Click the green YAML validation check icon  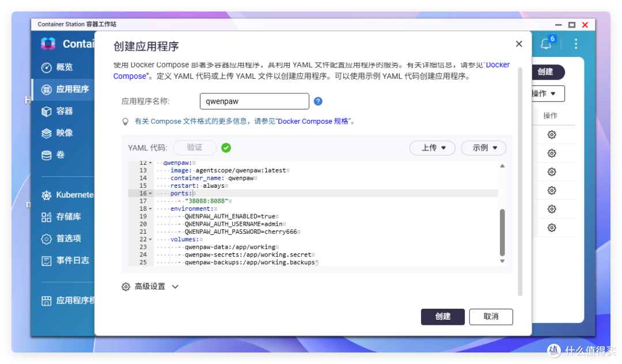pyautogui.click(x=226, y=148)
